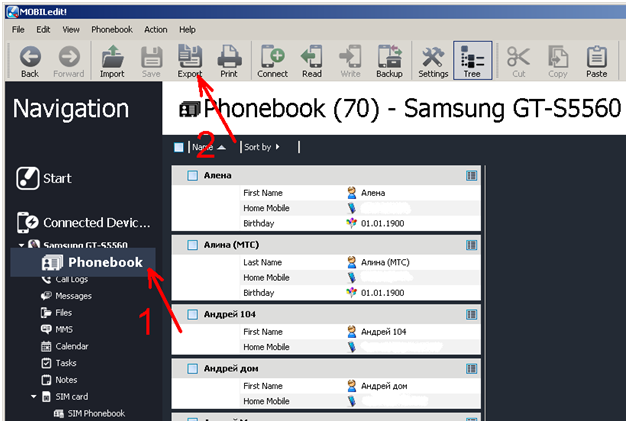Open Calendar in the navigation tree
The height and width of the screenshot is (423, 628).
tap(64, 346)
